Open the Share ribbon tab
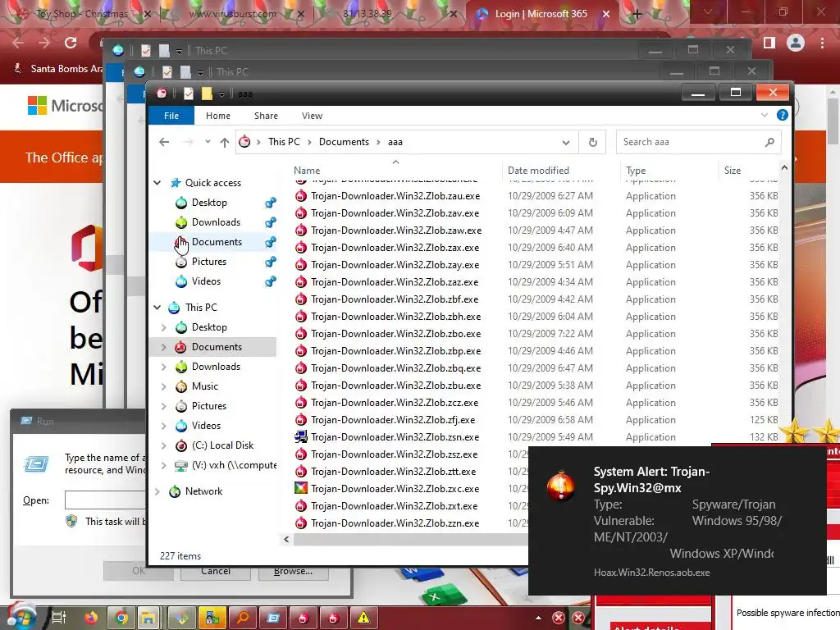The height and width of the screenshot is (630, 840). point(266,116)
